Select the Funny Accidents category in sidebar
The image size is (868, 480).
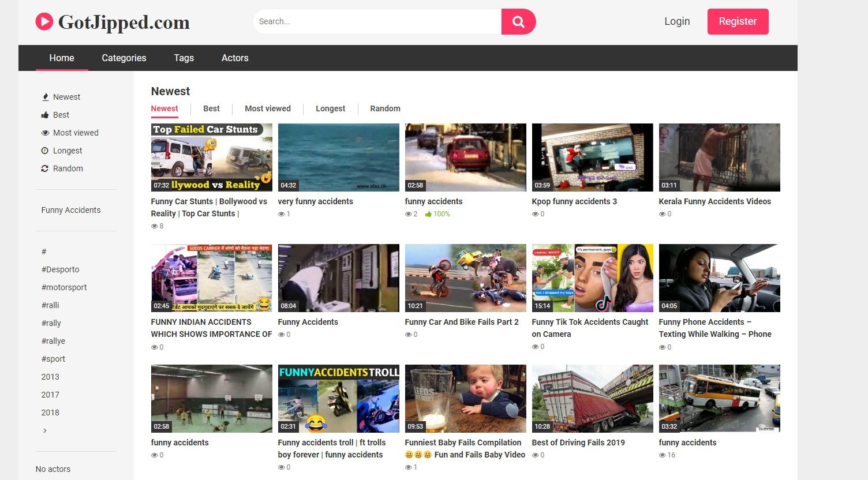click(x=71, y=210)
